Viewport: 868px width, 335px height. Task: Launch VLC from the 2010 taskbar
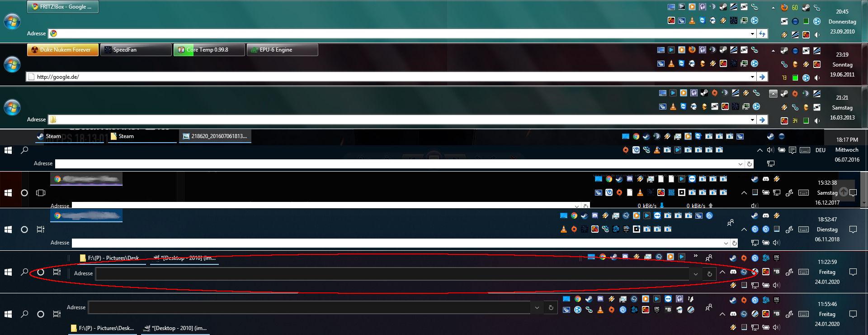(692, 20)
